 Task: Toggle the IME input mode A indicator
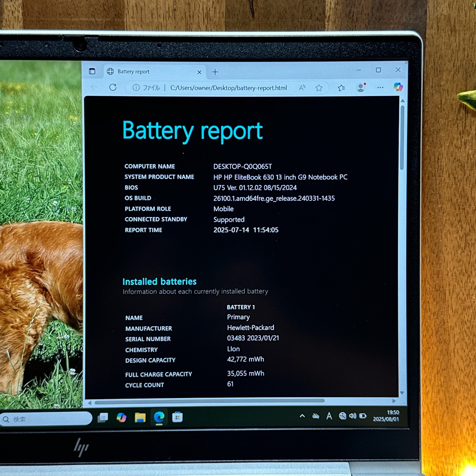point(329,416)
